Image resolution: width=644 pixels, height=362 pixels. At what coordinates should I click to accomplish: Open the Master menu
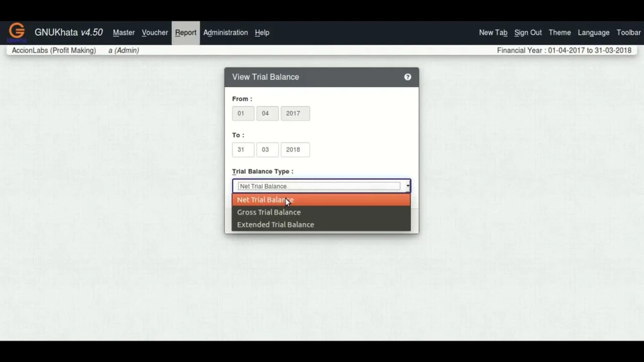[124, 33]
